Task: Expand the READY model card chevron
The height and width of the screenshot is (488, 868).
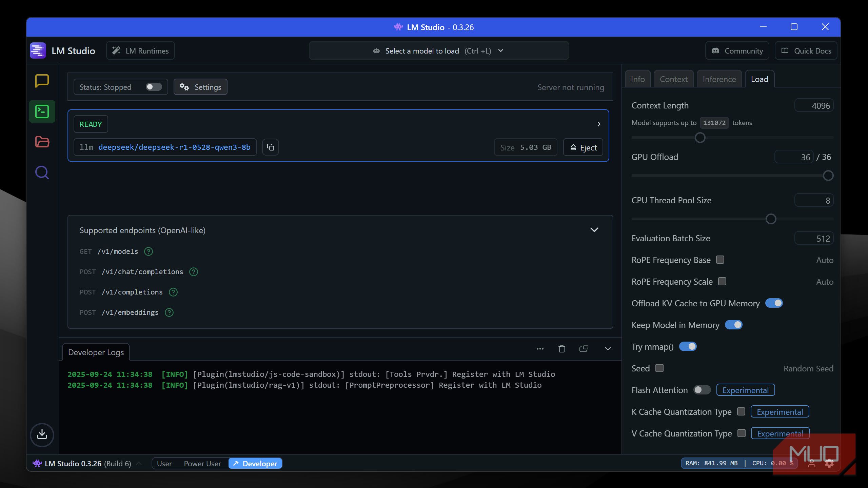Action: tap(599, 124)
